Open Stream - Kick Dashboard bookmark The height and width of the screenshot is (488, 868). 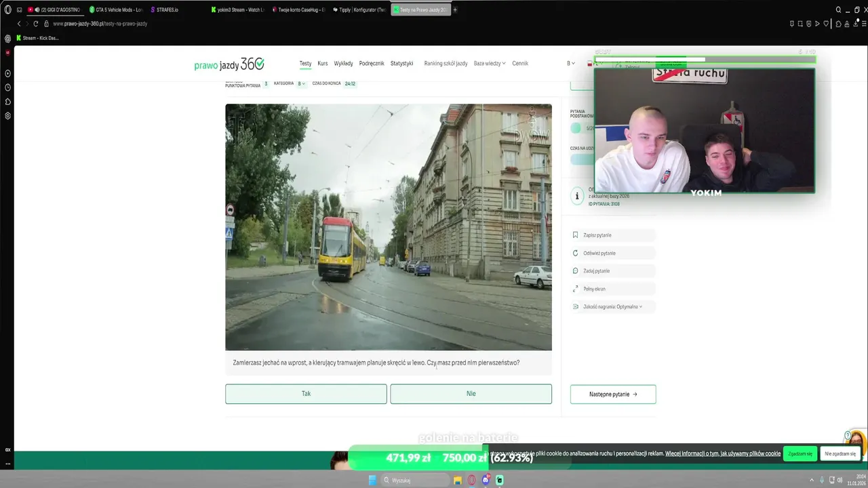click(37, 38)
